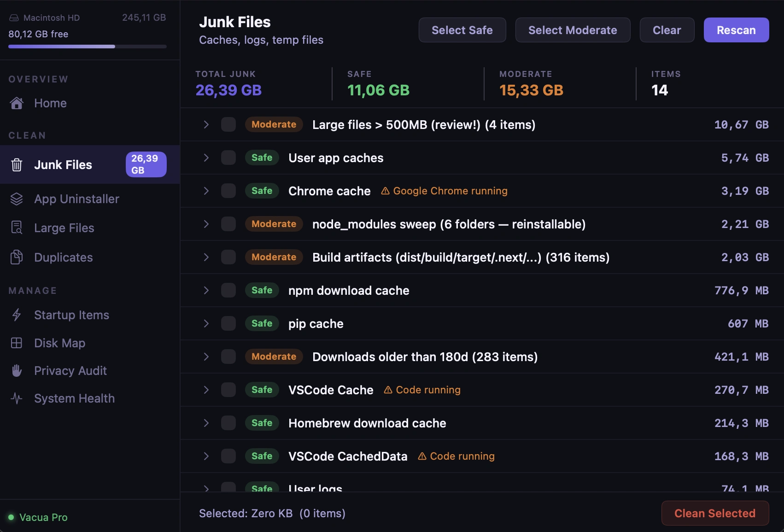Image resolution: width=784 pixels, height=532 pixels.
Task: Expand the Large files > 500MB row
Action: coord(206,124)
